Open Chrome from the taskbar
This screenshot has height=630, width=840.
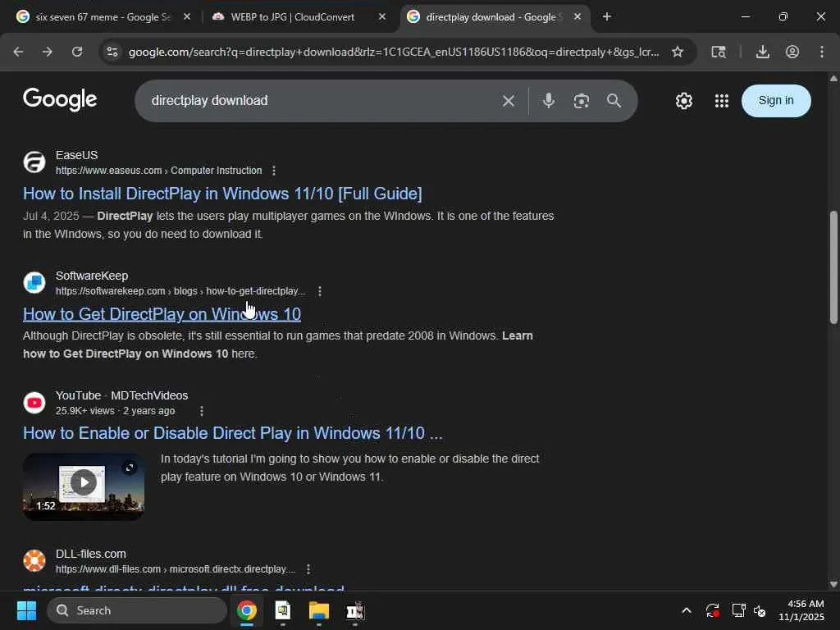pyautogui.click(x=247, y=610)
